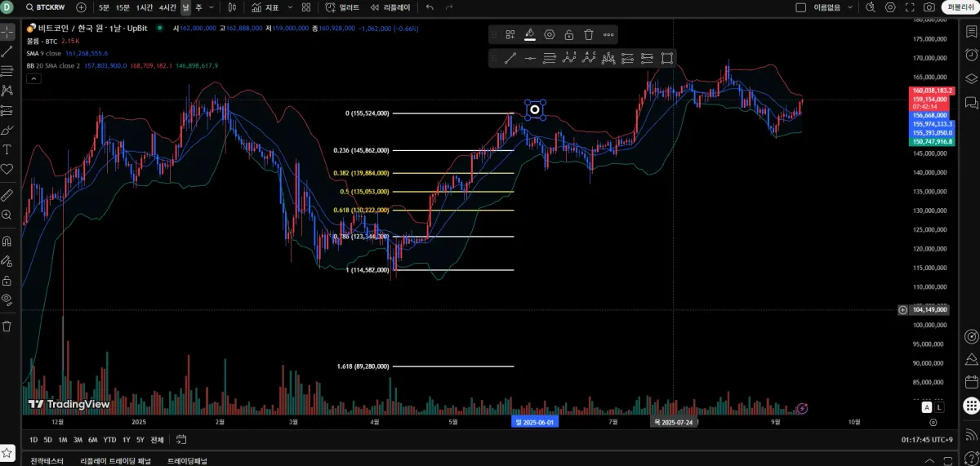Select the text tool in left sidebar
980x466 pixels.
click(7, 149)
